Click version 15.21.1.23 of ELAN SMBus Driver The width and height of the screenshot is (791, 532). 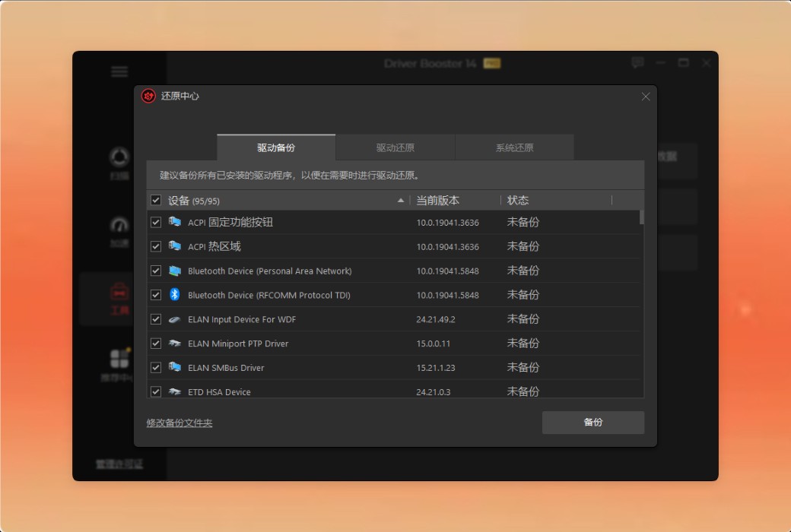[x=435, y=368]
